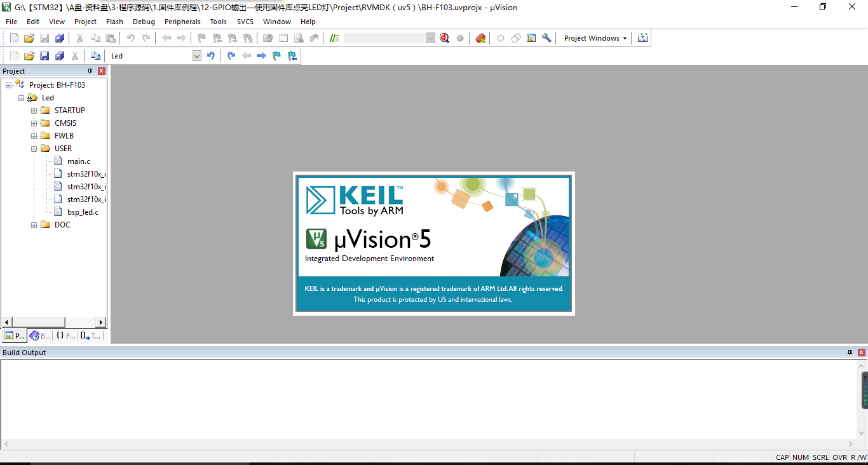Click the teal flag icon in Led toolbar row

pyautogui.click(x=276, y=56)
